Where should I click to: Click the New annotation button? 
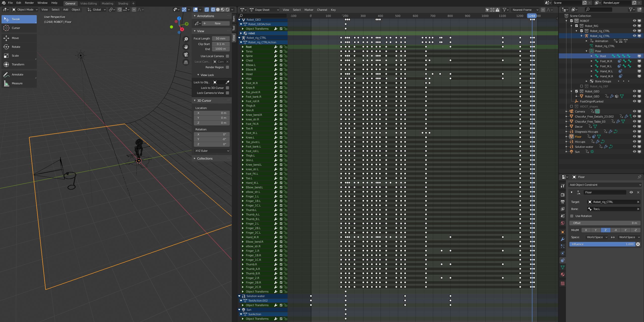(x=217, y=23)
